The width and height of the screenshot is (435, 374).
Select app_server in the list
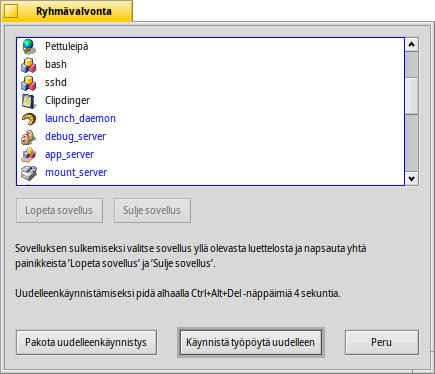[210, 154]
